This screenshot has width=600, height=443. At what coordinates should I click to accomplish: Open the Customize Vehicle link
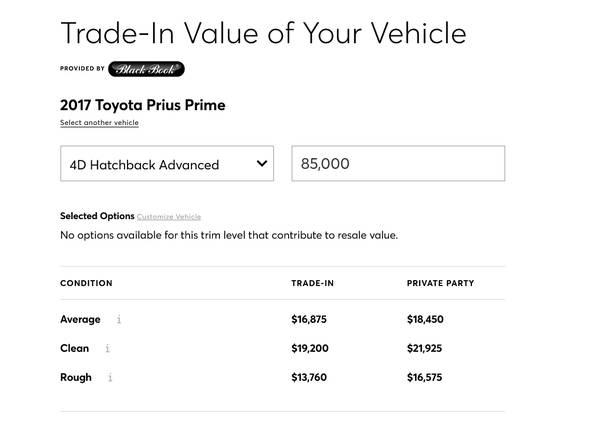tap(169, 217)
